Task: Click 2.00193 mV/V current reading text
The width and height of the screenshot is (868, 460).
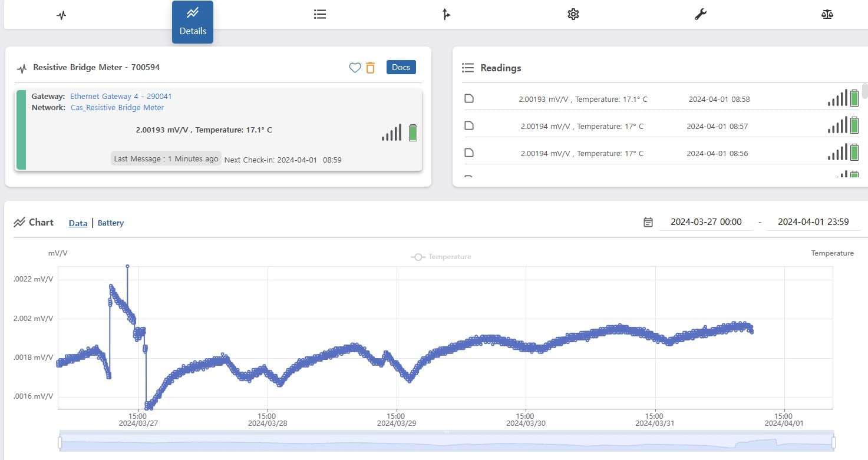Action: coord(204,130)
